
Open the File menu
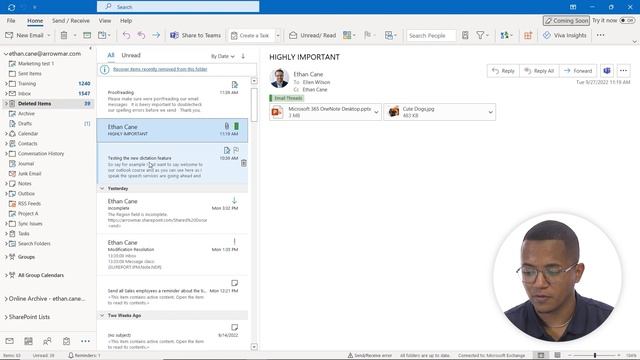[11, 20]
